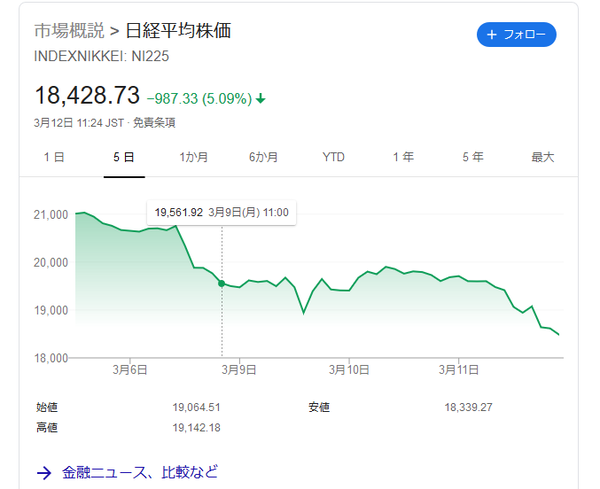
Task: Click the 安値 value 18,339.27
Action: [x=468, y=407]
